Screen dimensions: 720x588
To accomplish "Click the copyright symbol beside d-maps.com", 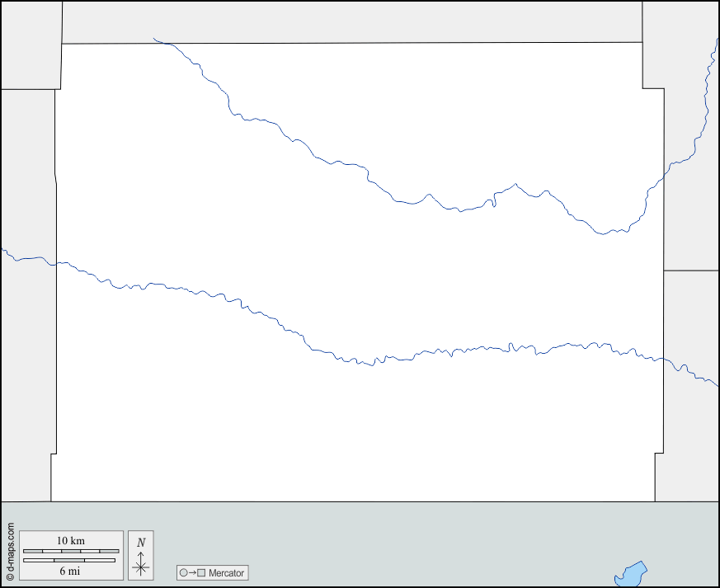I will coord(10,576).
